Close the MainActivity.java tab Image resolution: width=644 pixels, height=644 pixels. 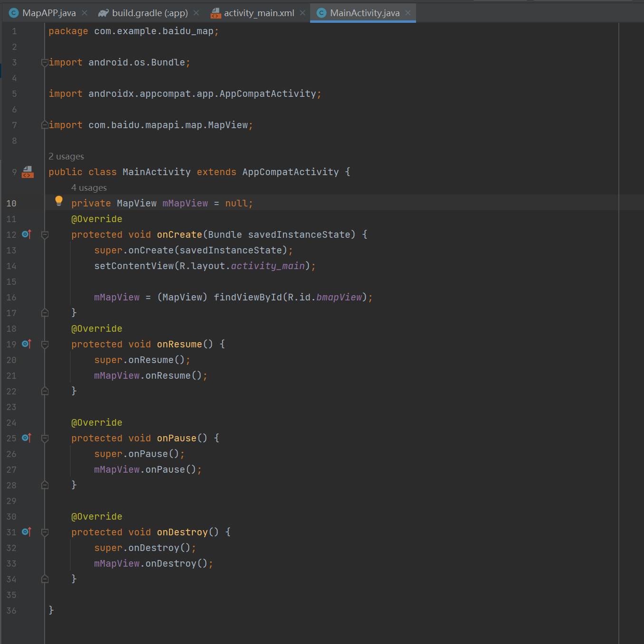[408, 13]
